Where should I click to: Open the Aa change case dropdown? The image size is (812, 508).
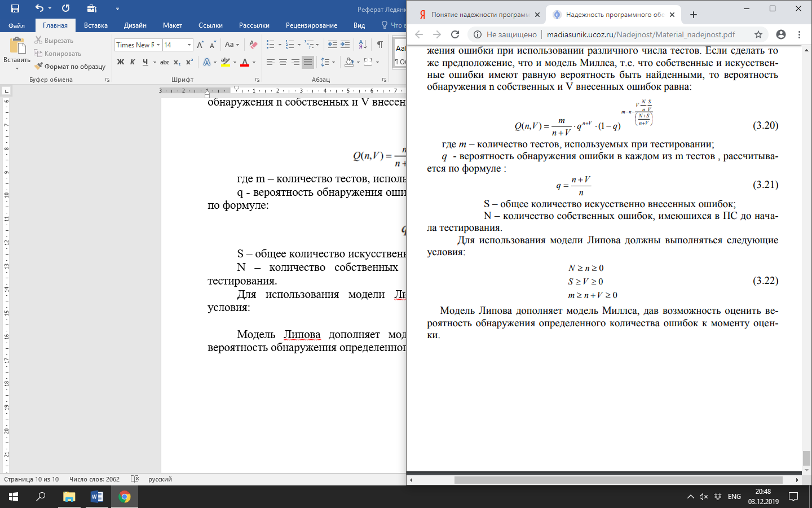click(x=232, y=45)
